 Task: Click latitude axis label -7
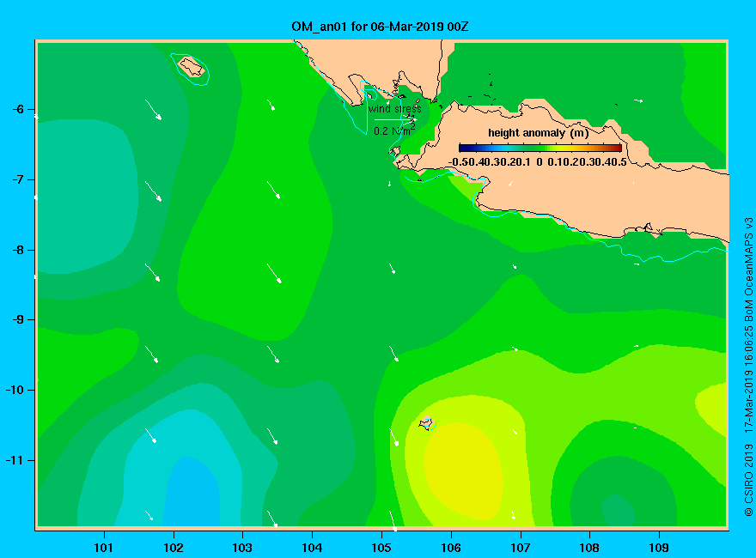(18, 179)
